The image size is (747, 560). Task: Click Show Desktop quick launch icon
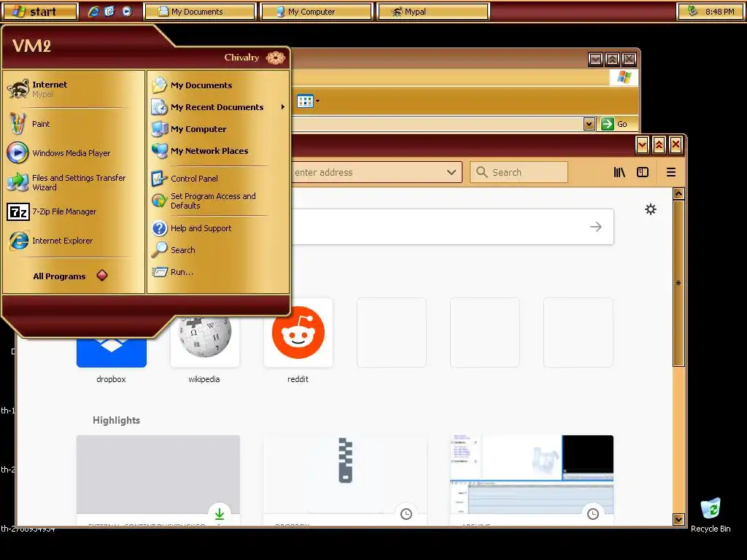coord(109,12)
